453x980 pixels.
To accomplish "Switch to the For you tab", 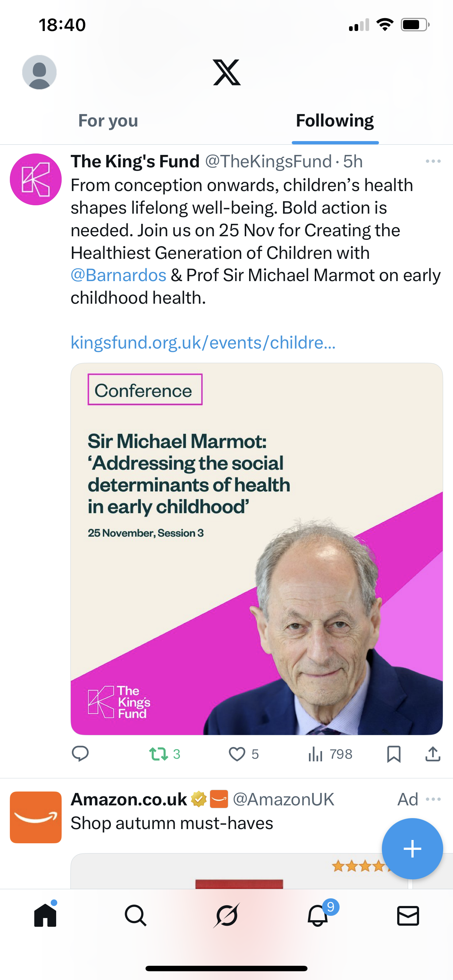I will coord(108,121).
